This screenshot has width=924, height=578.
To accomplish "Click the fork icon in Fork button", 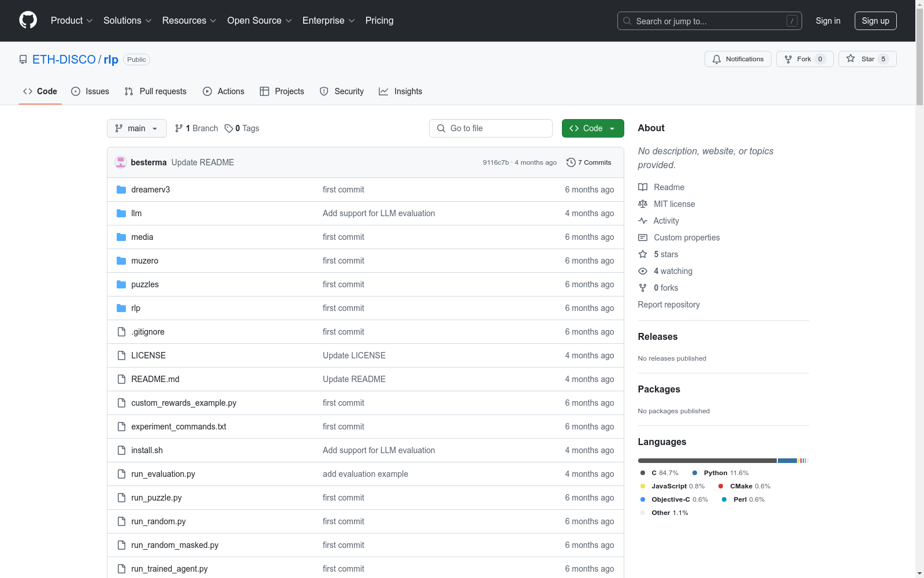I will pos(788,59).
